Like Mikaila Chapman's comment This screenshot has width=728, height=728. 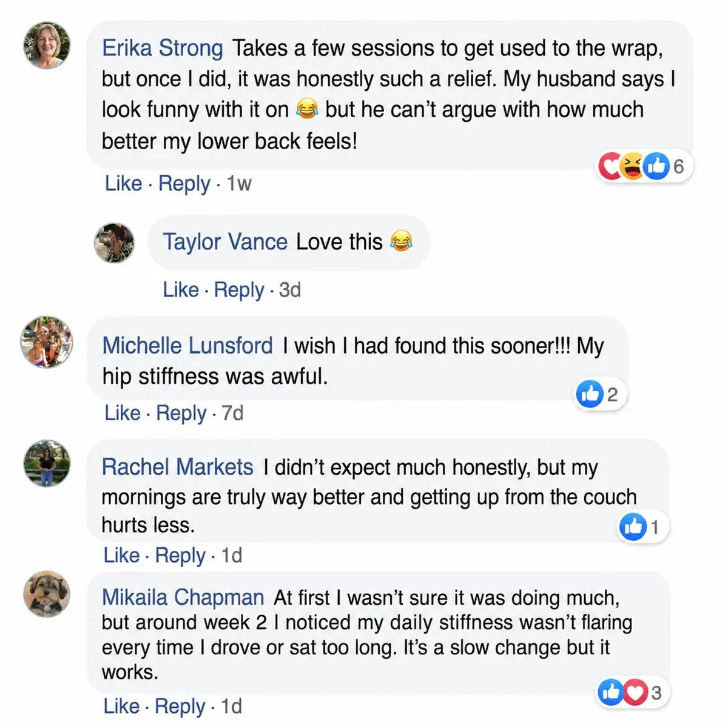pyautogui.click(x=121, y=706)
